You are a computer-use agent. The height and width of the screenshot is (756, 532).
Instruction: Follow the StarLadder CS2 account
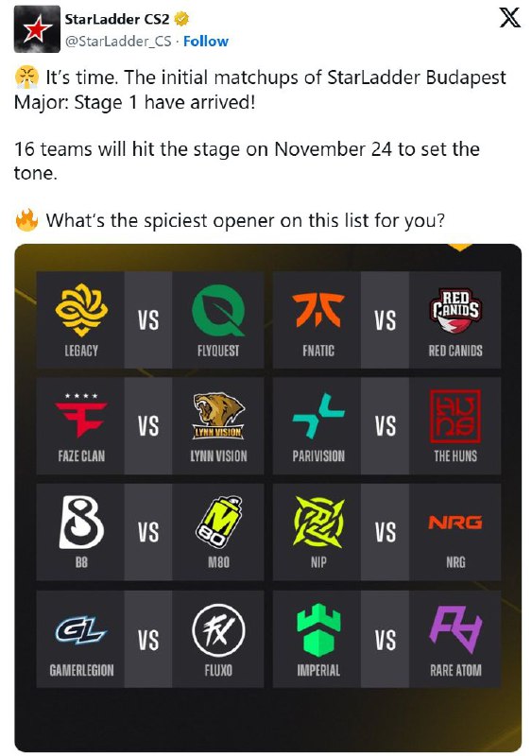(206, 42)
